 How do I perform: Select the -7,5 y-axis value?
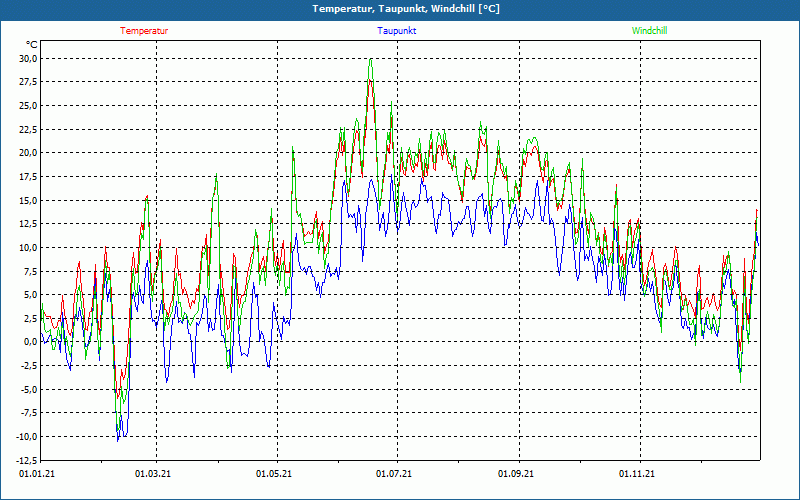tap(29, 413)
